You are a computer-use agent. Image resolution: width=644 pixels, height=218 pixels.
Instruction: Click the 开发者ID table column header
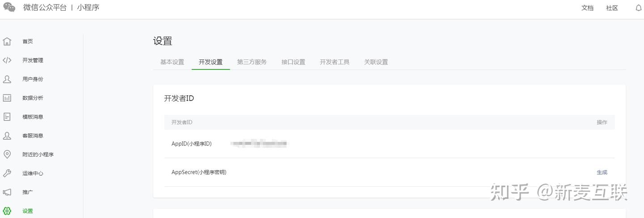[x=182, y=122]
